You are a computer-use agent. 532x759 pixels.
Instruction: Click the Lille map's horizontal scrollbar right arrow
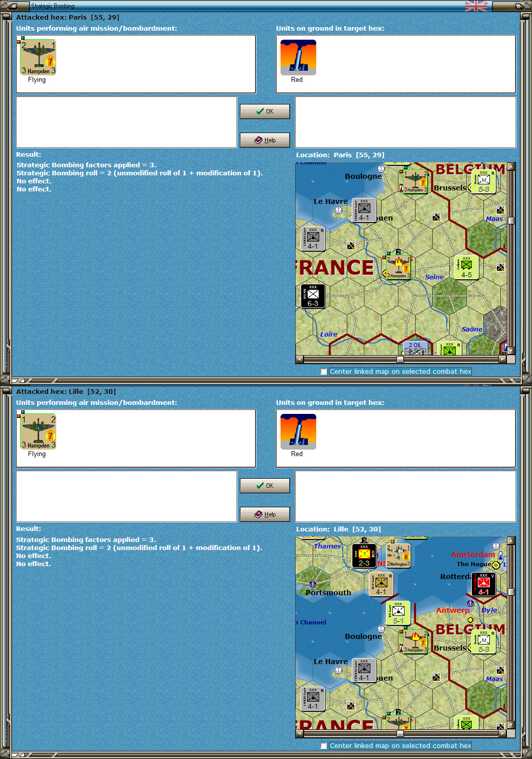point(502,733)
